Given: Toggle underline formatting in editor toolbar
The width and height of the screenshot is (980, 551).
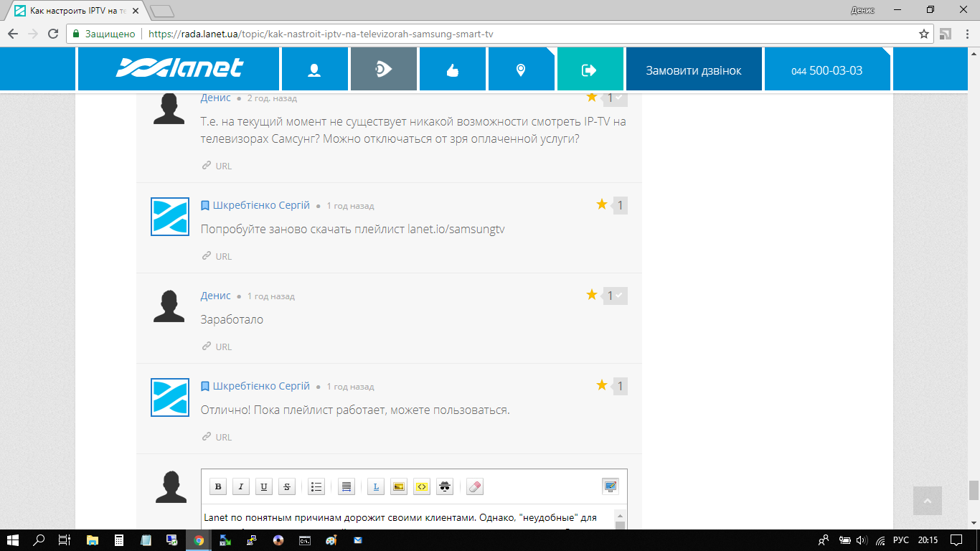Looking at the screenshot, I should 265,487.
